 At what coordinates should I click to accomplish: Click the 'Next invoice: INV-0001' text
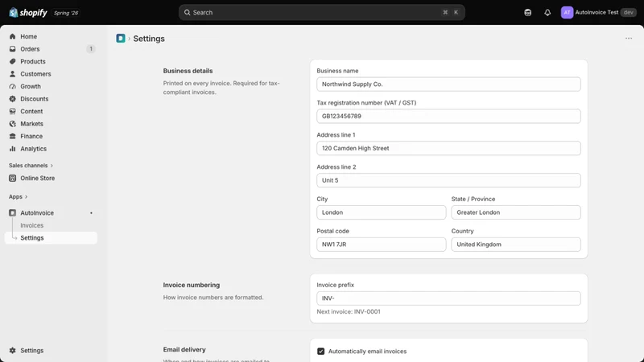tap(349, 311)
